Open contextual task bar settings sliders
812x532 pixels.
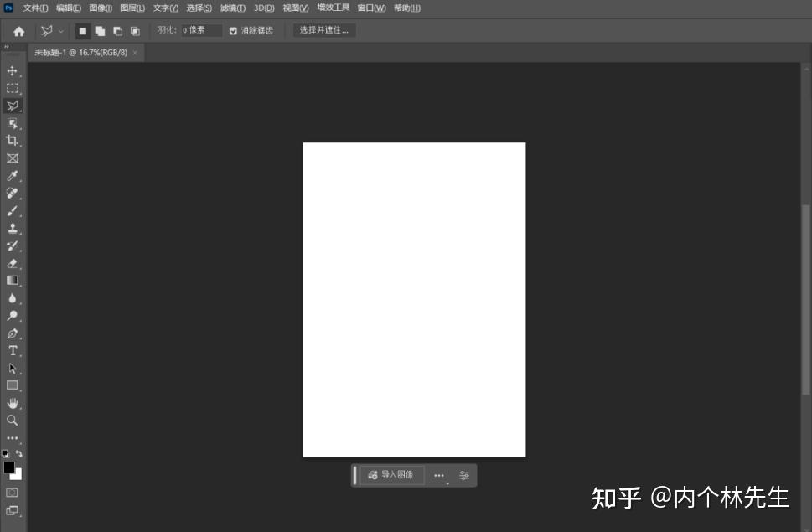(464, 475)
